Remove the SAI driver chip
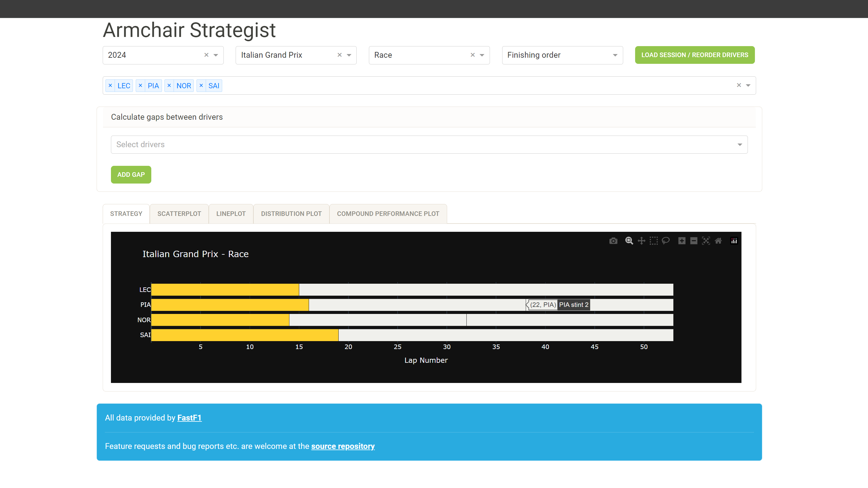Screen dimensions: 868x488 (201, 85)
